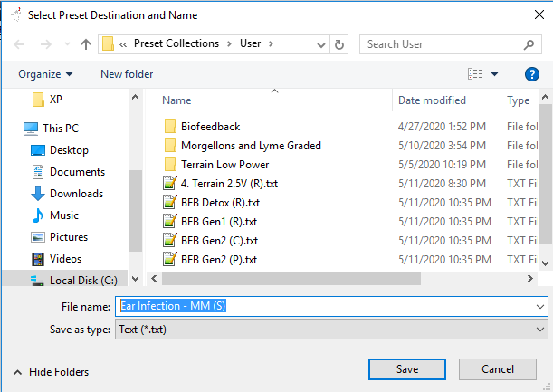Screen dimensions: 553x392
Task: Open the Help question mark icon
Action: [532, 74]
